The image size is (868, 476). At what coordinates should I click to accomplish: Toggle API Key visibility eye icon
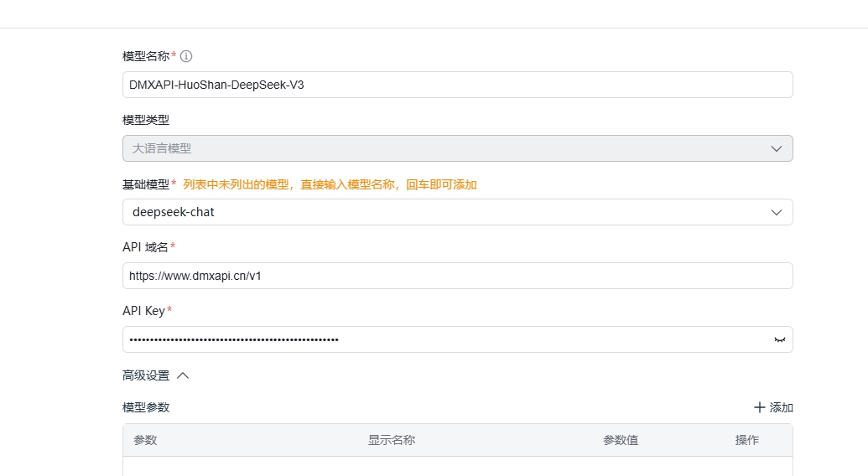779,339
